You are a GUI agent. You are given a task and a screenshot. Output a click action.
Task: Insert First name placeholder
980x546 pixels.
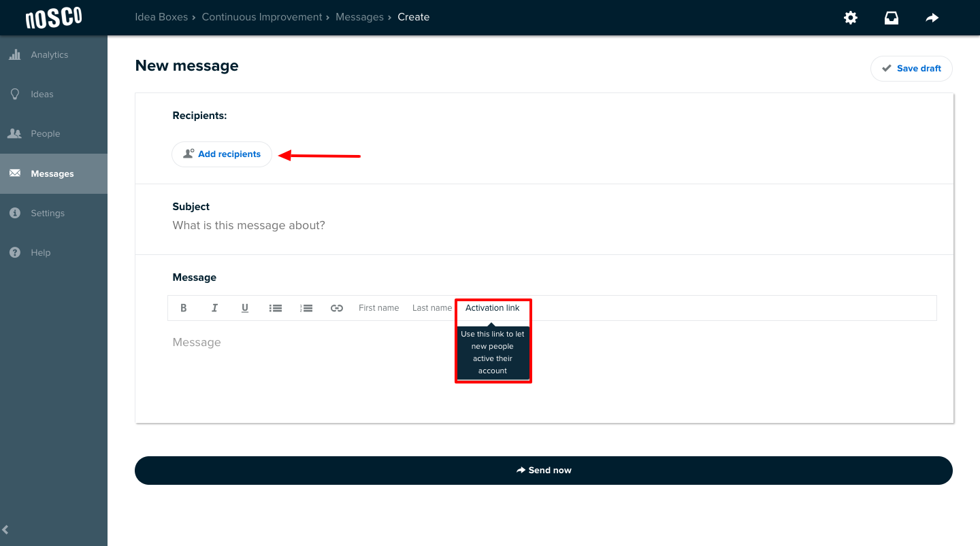point(379,308)
